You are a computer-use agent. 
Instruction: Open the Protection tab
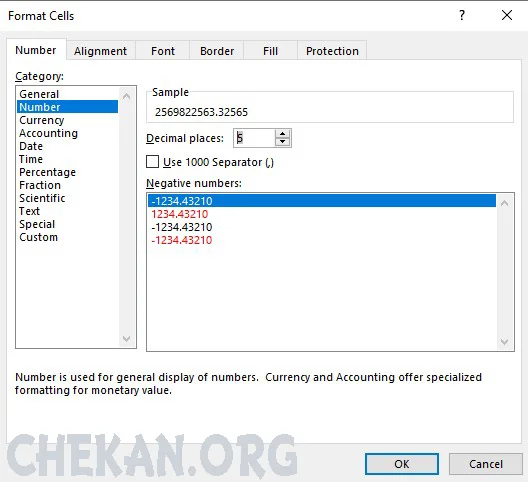[x=332, y=51]
